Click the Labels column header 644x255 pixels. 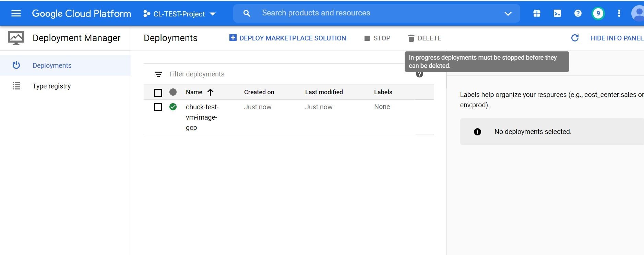click(x=383, y=92)
